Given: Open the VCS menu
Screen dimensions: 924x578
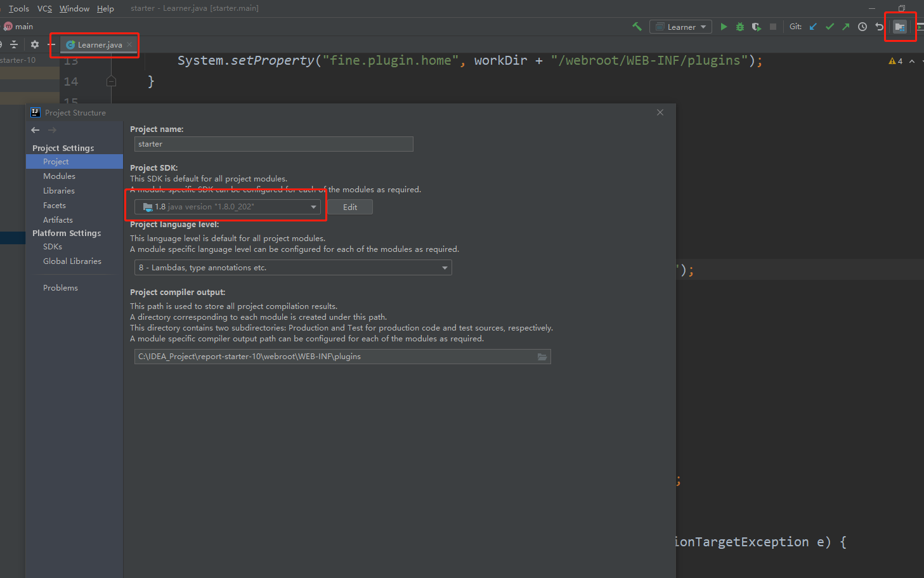Looking at the screenshot, I should click(44, 8).
